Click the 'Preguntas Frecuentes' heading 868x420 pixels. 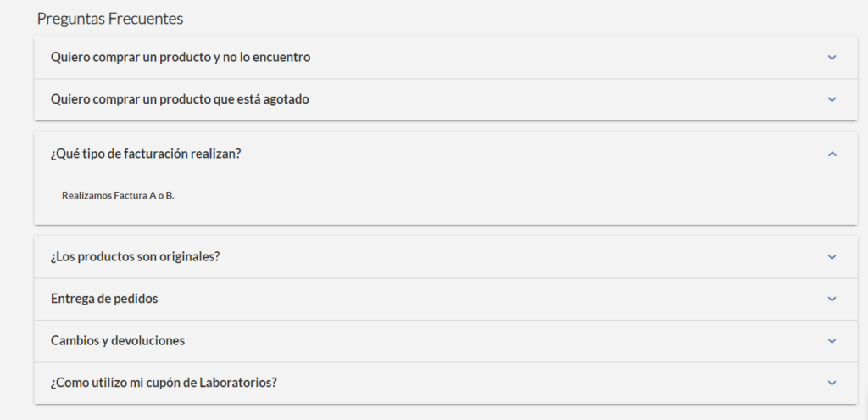tap(110, 18)
